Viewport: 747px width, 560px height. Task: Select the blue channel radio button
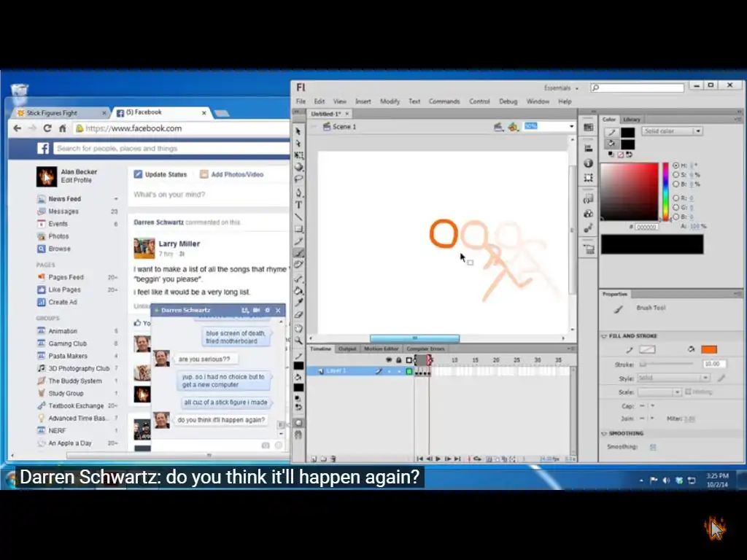coord(676,217)
